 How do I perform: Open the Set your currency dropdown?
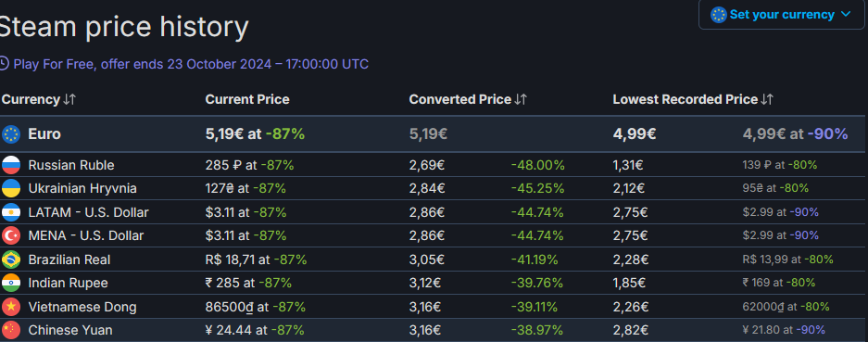click(x=782, y=15)
